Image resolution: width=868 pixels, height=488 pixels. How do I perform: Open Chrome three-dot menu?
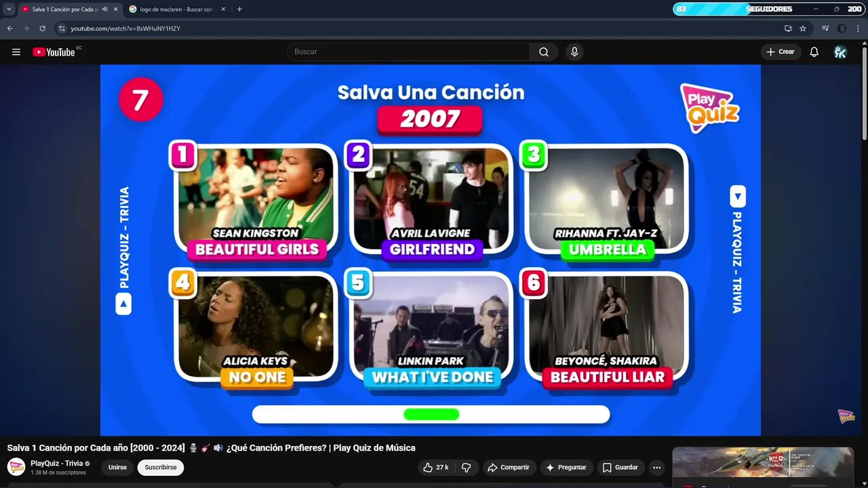pyautogui.click(x=859, y=28)
